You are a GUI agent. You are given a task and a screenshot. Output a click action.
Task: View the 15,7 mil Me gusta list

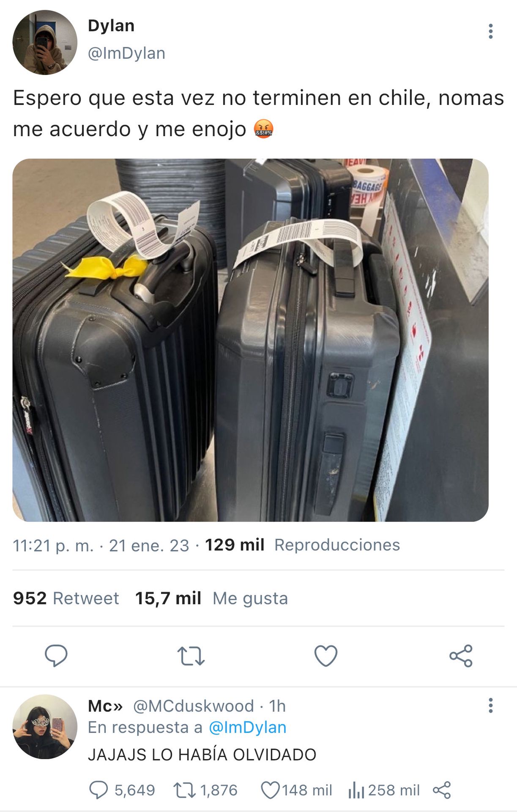pos(211,598)
